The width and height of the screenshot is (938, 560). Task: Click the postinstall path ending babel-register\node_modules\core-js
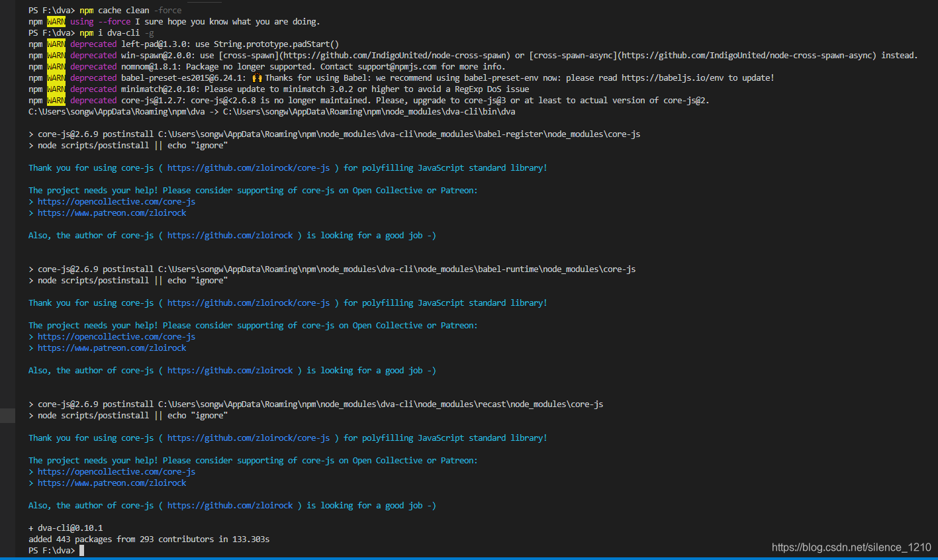399,134
